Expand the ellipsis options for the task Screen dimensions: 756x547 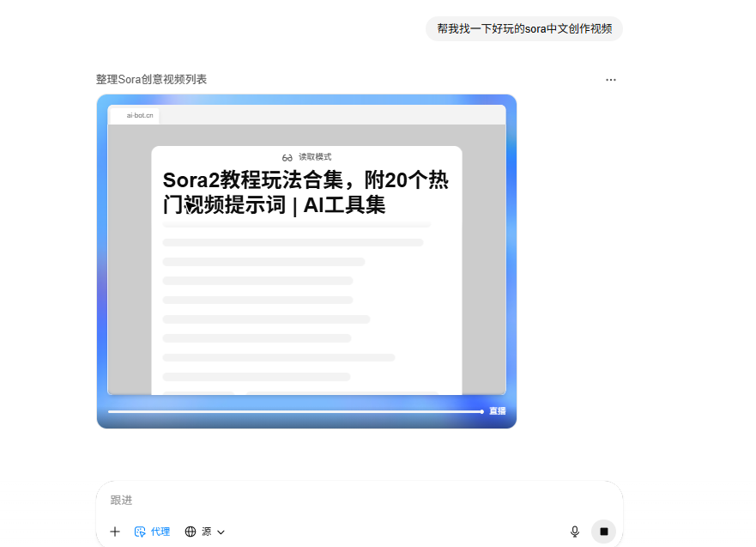click(611, 79)
